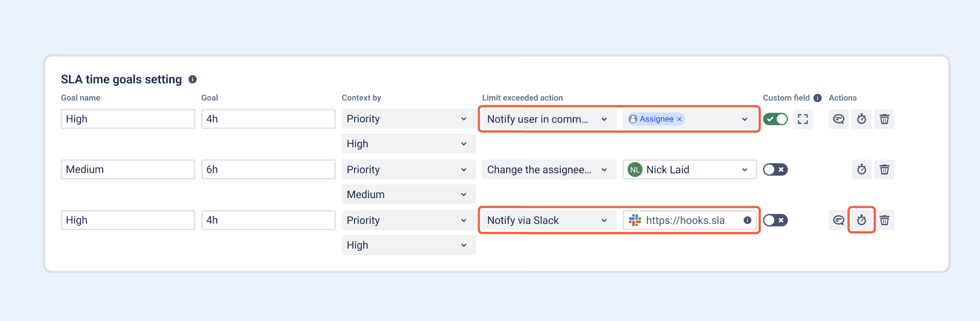Screen dimensions: 980x321
Task: Click the info icon inside the Slack webhook field
Action: 747,220
